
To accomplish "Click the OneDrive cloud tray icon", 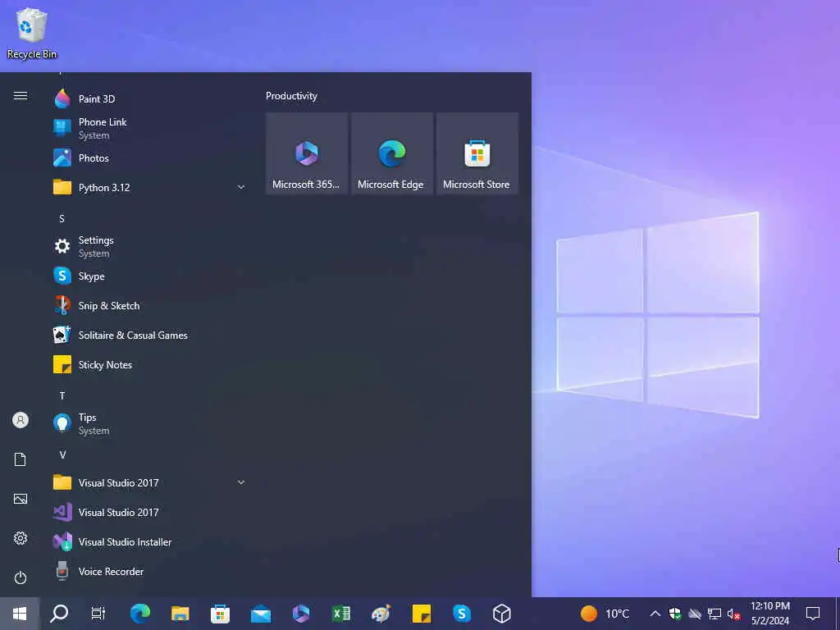I will click(695, 614).
